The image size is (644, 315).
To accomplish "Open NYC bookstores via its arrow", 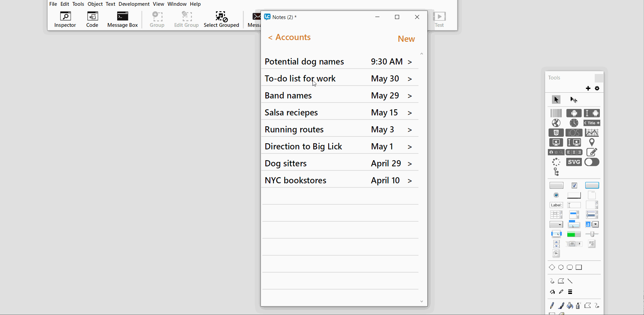I will [410, 181].
